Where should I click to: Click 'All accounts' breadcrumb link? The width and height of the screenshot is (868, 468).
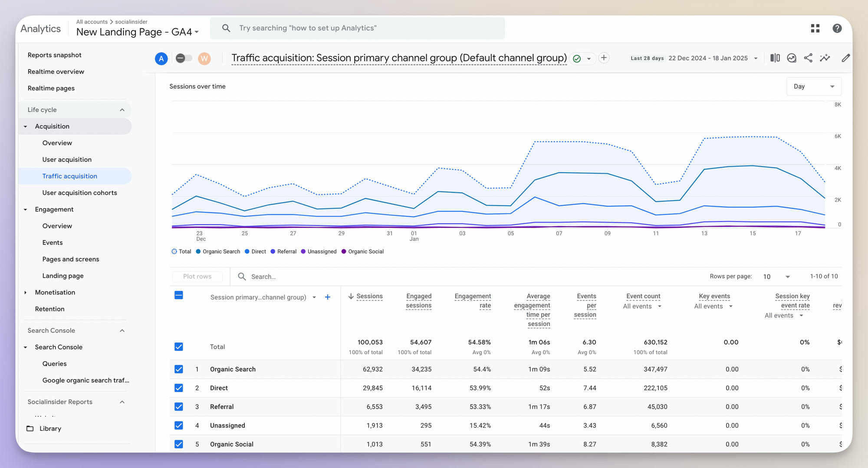coord(92,22)
